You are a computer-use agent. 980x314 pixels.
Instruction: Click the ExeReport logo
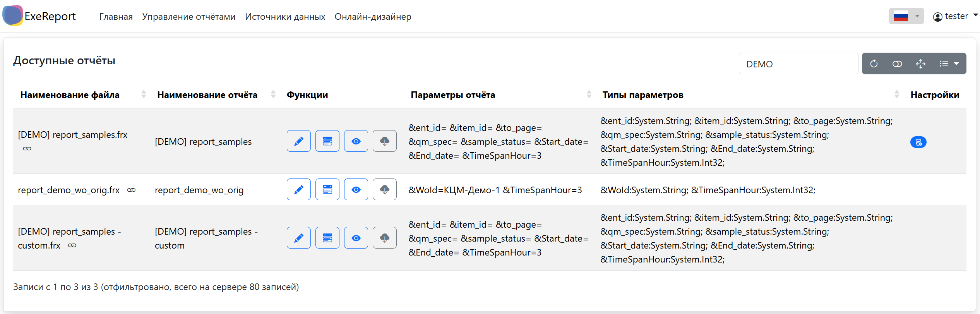coord(39,16)
